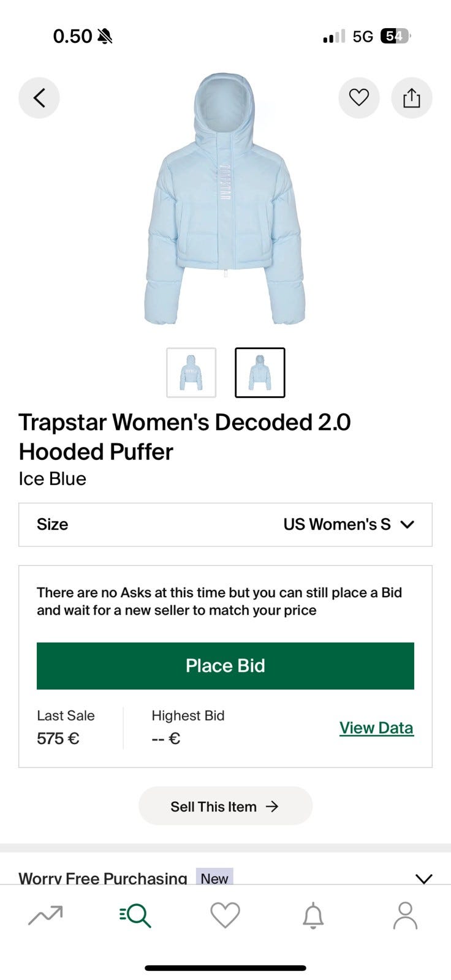Viewport: 451px width, 980px height.
Task: Open notifications bell tab
Action: 313,916
